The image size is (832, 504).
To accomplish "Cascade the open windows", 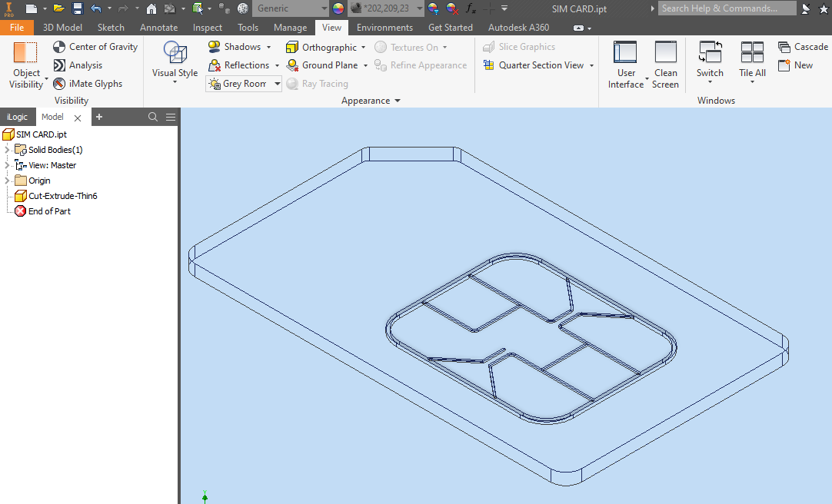I will (803, 47).
